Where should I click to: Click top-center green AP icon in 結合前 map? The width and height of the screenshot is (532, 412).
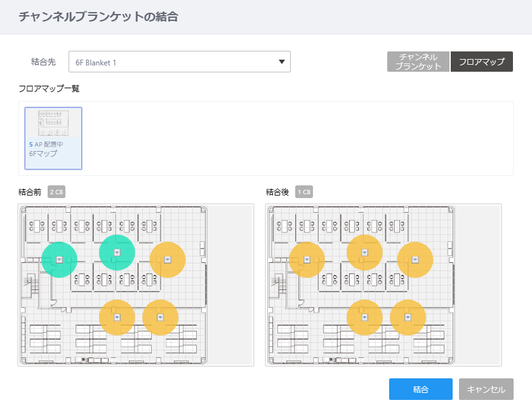(x=117, y=253)
